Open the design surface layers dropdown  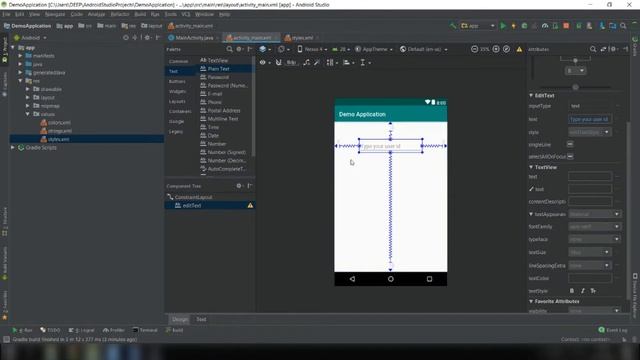coord(265,49)
